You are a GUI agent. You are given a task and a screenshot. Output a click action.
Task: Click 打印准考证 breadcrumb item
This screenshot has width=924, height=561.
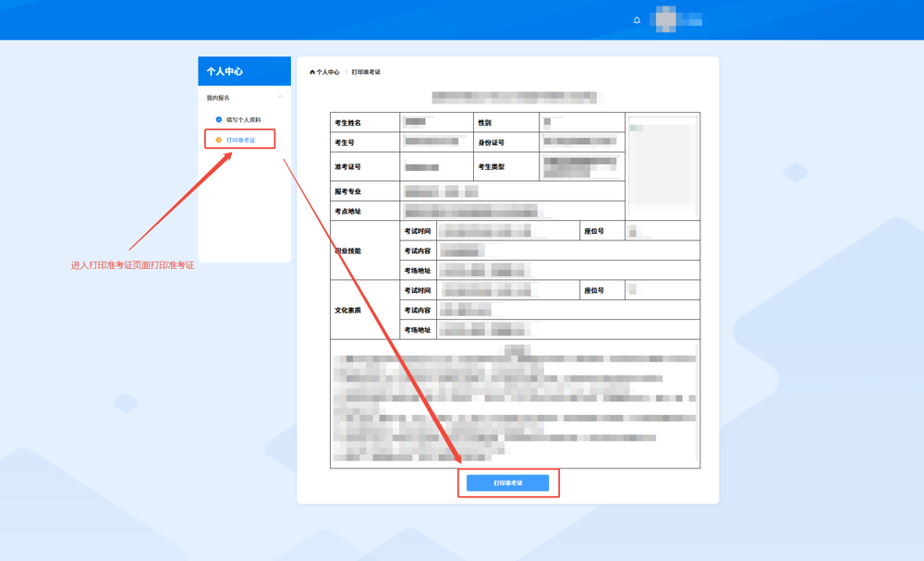[366, 72]
